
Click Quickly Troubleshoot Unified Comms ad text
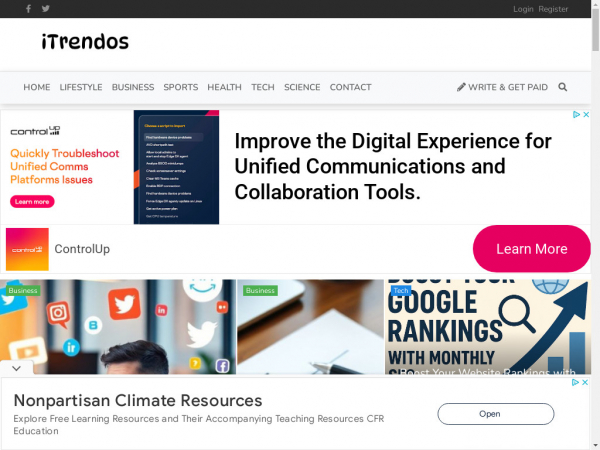pyautogui.click(x=64, y=166)
